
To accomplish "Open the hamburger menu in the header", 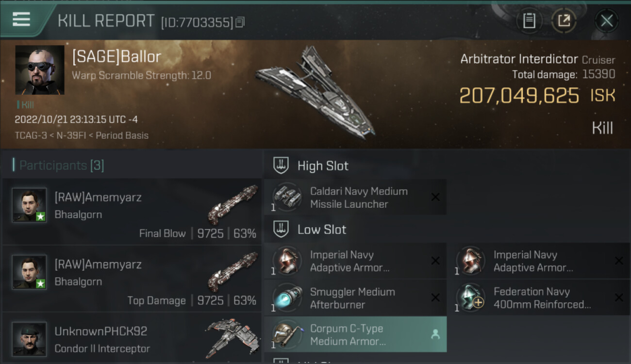I will click(x=22, y=19).
